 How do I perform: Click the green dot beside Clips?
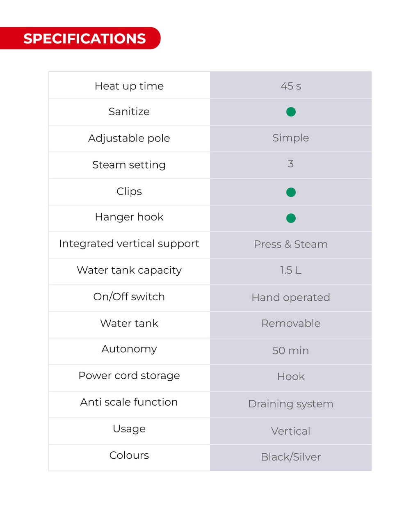(x=291, y=192)
